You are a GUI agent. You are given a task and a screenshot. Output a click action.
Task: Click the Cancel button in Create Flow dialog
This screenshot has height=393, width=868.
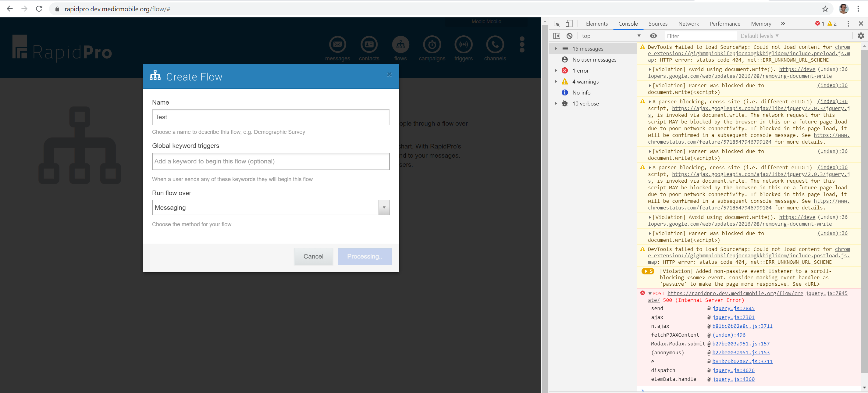[313, 256]
